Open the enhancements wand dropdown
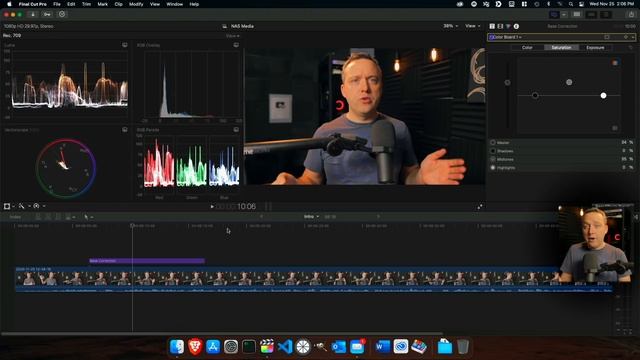Screen dimensions: 640x360 point(23,207)
